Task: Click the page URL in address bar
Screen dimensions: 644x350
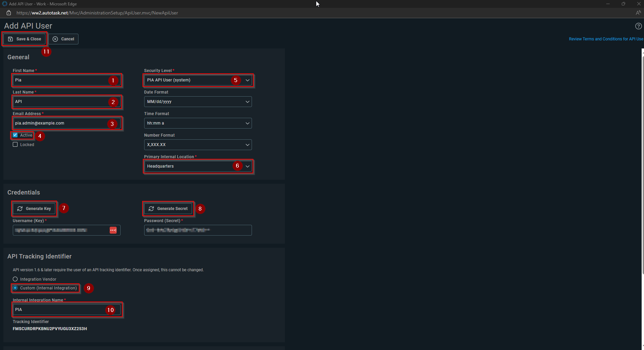Action: pyautogui.click(x=97, y=13)
